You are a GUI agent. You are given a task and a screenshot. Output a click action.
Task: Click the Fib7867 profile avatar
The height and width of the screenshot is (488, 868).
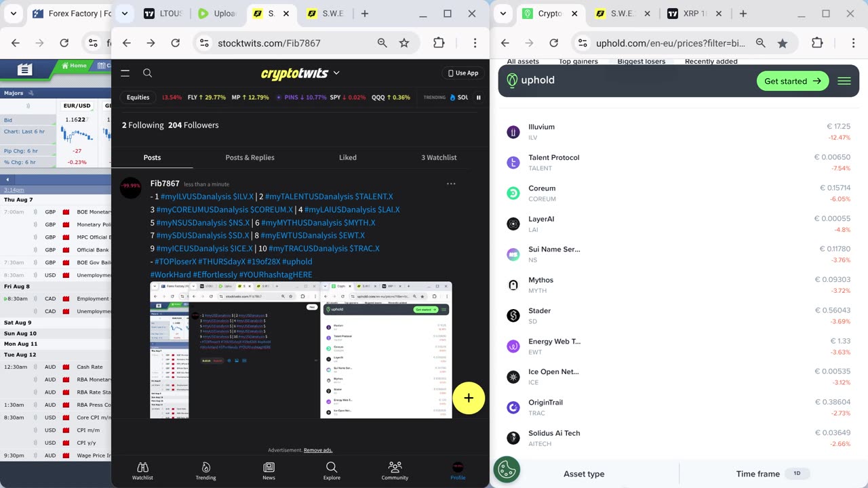click(131, 188)
